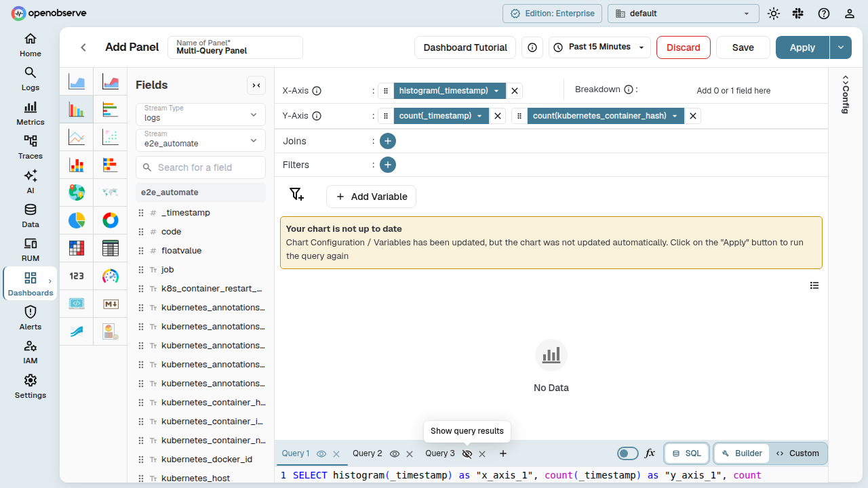The image size is (868, 488).
Task: Open the Stream Type dropdown
Action: (x=201, y=114)
